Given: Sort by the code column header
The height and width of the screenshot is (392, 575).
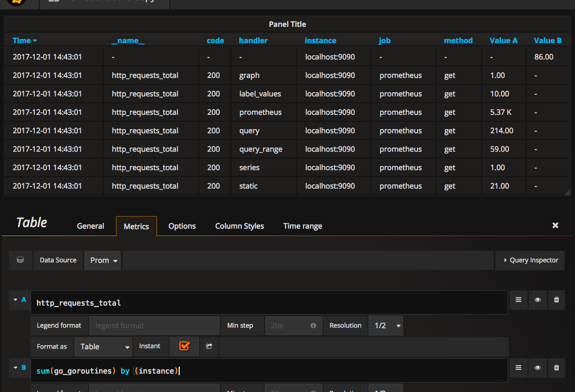Looking at the screenshot, I should click(215, 41).
